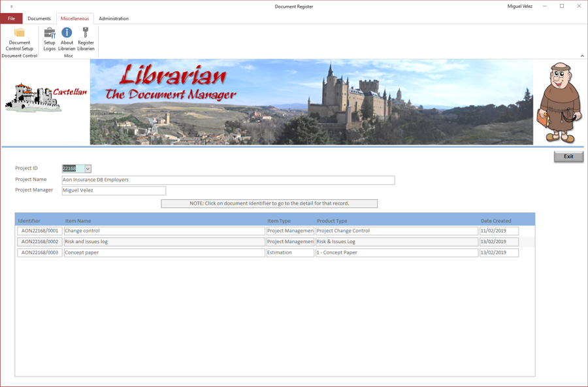Click product type Risk & Issues Log
The image size is (588, 387).
(397, 242)
